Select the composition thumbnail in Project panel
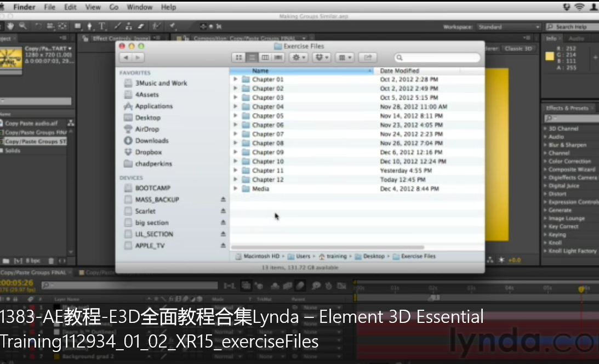Image resolution: width=599 pixels, height=364 pixels. coord(11,58)
